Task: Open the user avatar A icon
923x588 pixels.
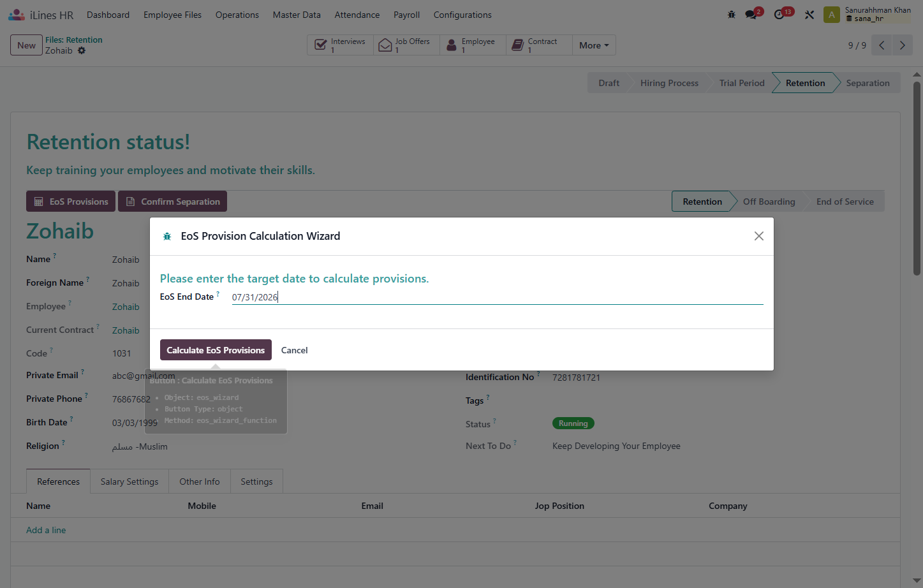Action: point(832,15)
